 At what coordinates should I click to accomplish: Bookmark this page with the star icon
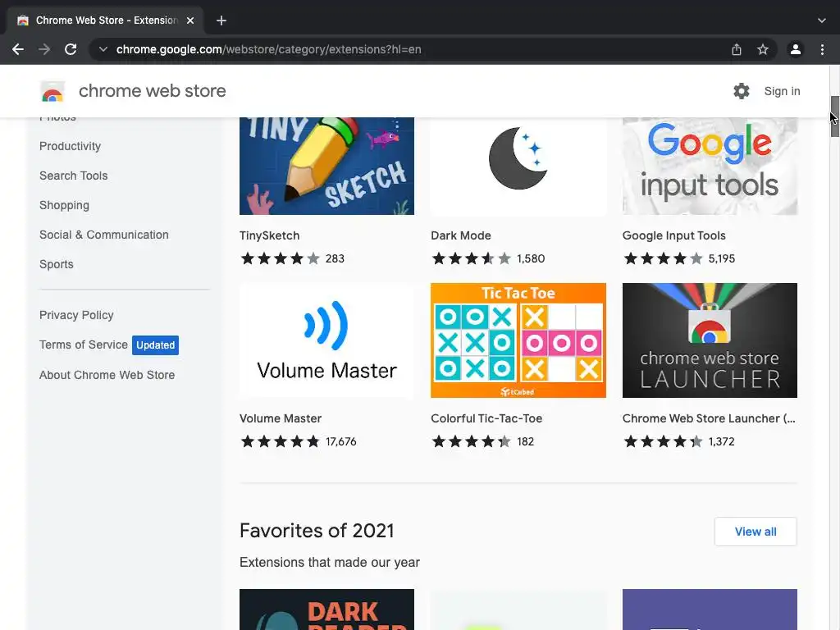click(x=763, y=49)
